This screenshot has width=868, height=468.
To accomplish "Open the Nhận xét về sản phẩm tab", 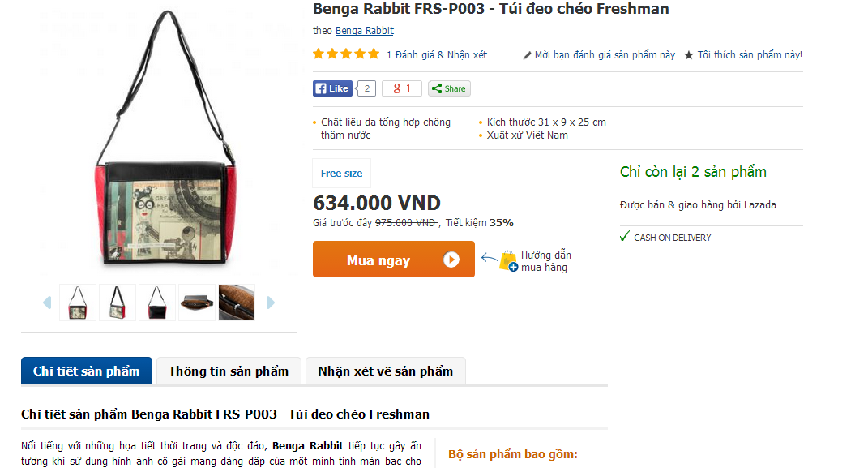I will pyautogui.click(x=385, y=371).
